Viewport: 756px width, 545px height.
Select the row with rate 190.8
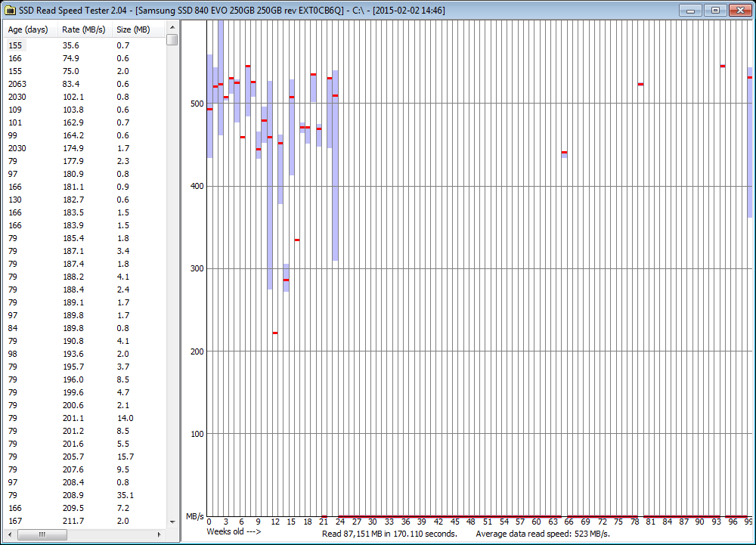(85, 341)
